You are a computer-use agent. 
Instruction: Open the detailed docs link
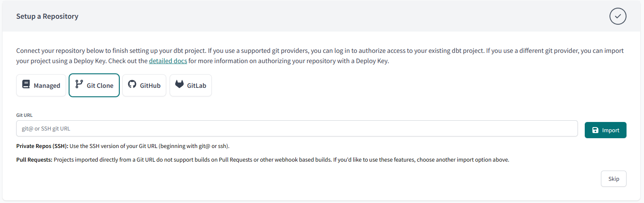point(168,61)
